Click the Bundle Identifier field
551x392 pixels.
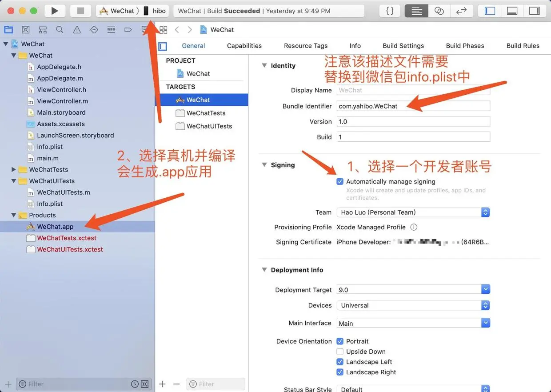coord(413,106)
